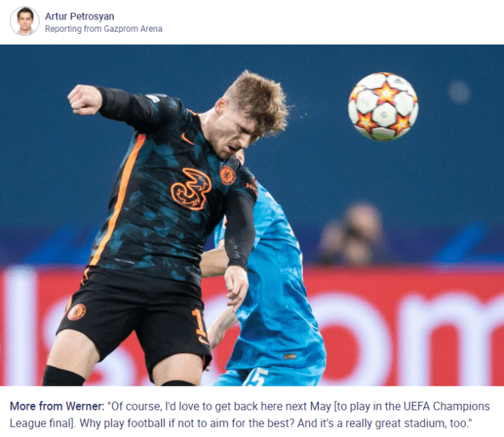Click the orange number on the black shorts
Screen dimensions: 504x437
click(x=199, y=323)
